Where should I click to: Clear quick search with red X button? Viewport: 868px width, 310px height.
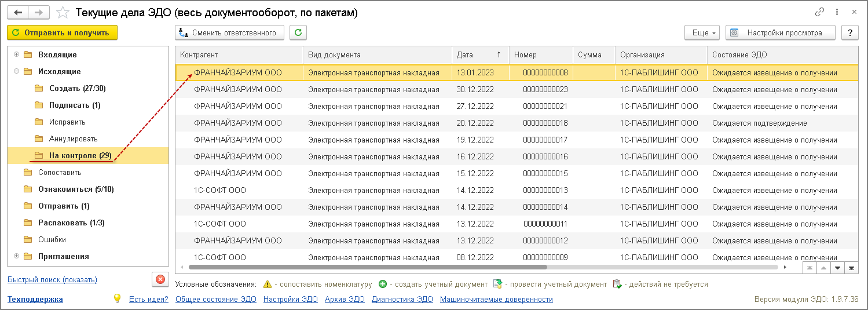[x=160, y=279]
